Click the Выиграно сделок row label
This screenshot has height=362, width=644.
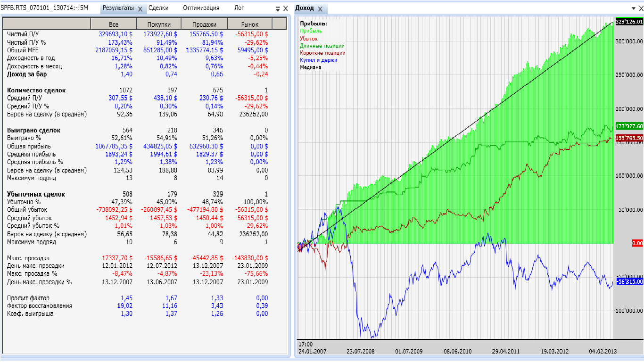pos(33,130)
